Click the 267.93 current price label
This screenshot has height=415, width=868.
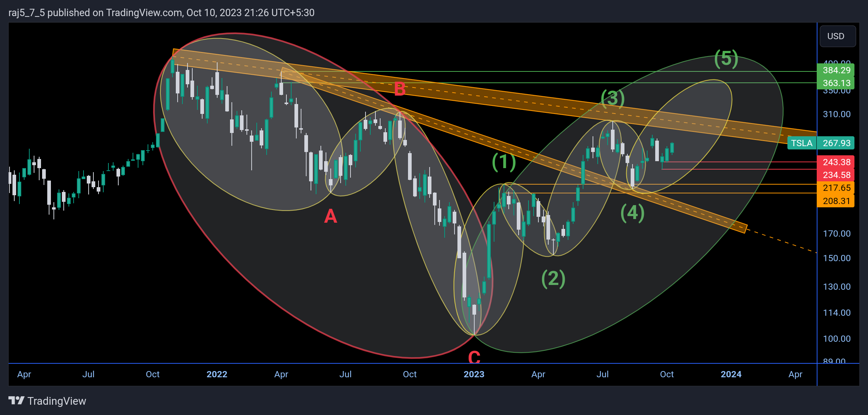836,143
